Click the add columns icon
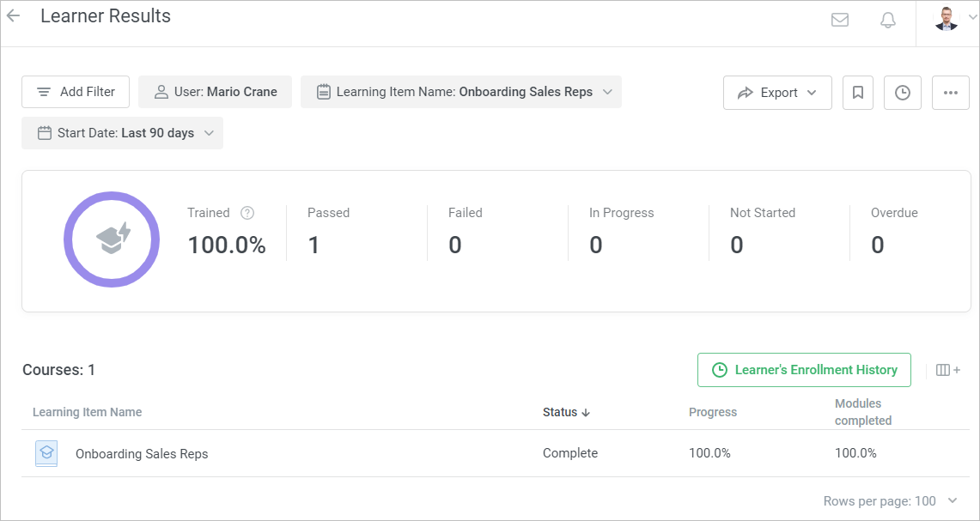The height and width of the screenshot is (521, 980). pos(948,370)
